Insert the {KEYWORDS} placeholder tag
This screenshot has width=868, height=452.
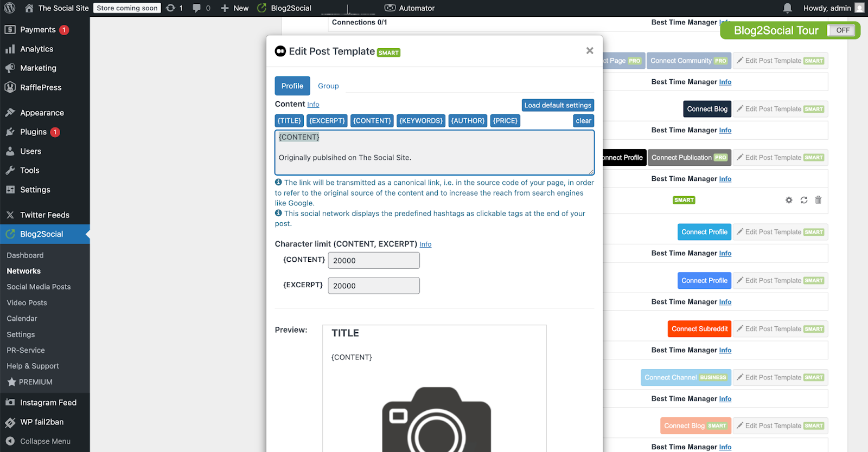tap(420, 121)
